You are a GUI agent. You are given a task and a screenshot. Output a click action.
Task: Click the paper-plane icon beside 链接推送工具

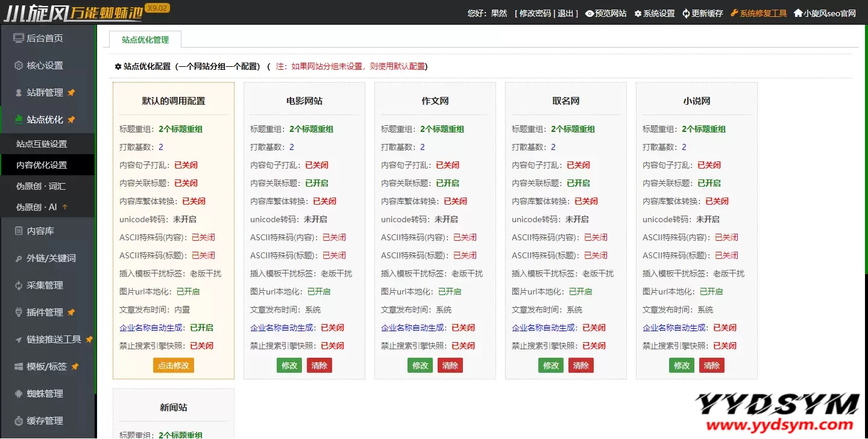coord(19,340)
